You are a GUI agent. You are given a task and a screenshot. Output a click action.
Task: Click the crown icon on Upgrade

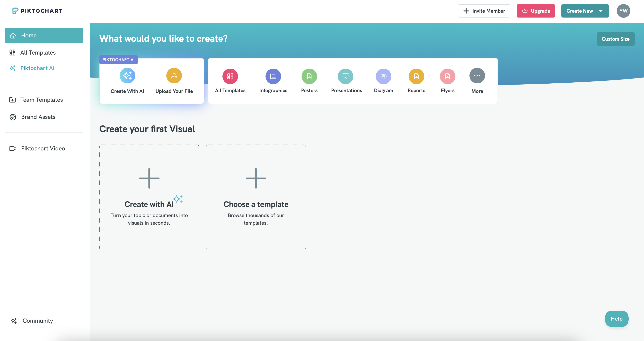525,11
